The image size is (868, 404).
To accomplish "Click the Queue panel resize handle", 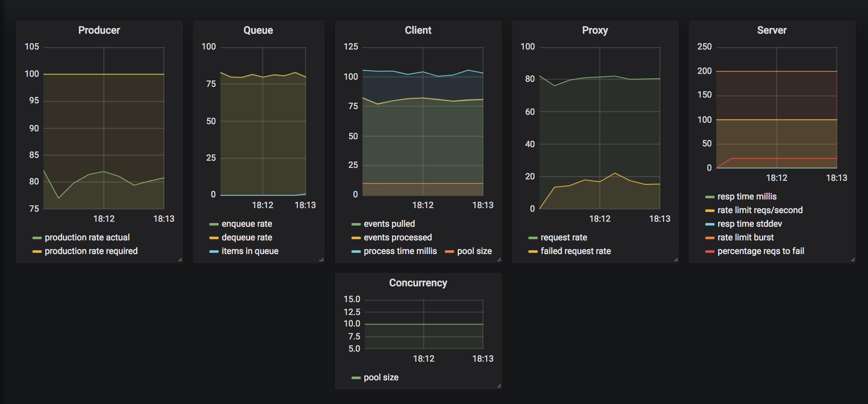I will [322, 259].
